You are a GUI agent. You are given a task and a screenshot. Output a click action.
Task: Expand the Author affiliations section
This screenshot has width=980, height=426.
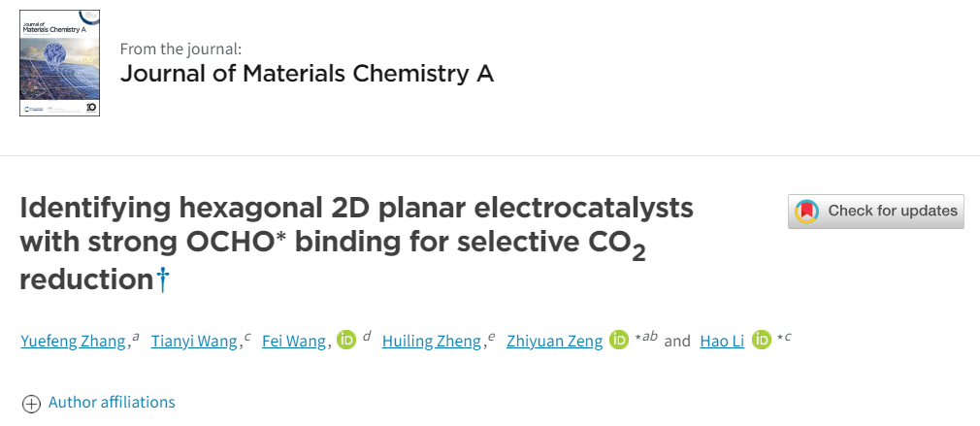(x=99, y=402)
